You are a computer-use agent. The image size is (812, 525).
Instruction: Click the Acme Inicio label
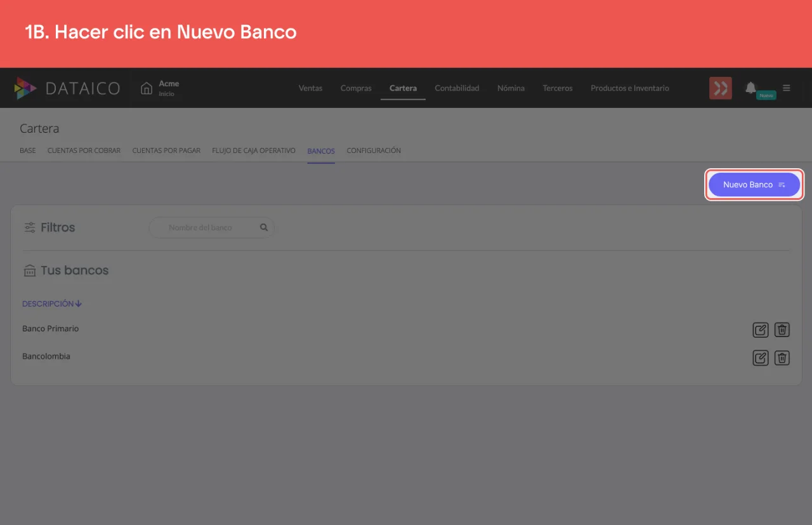(169, 88)
